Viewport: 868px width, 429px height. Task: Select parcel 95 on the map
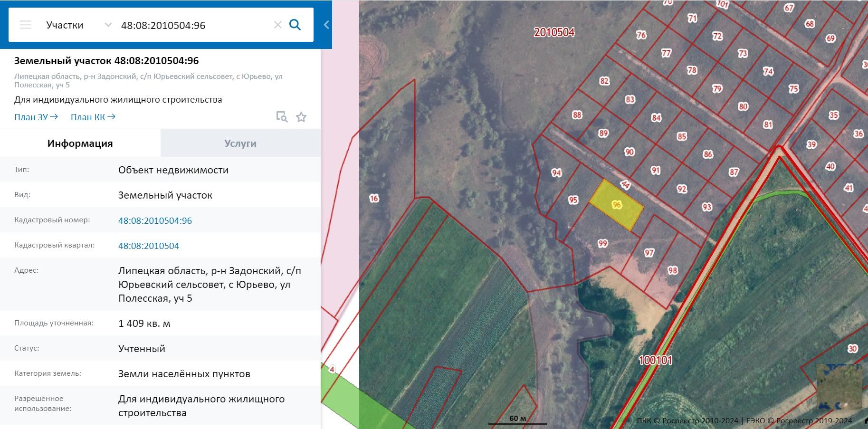click(x=573, y=200)
